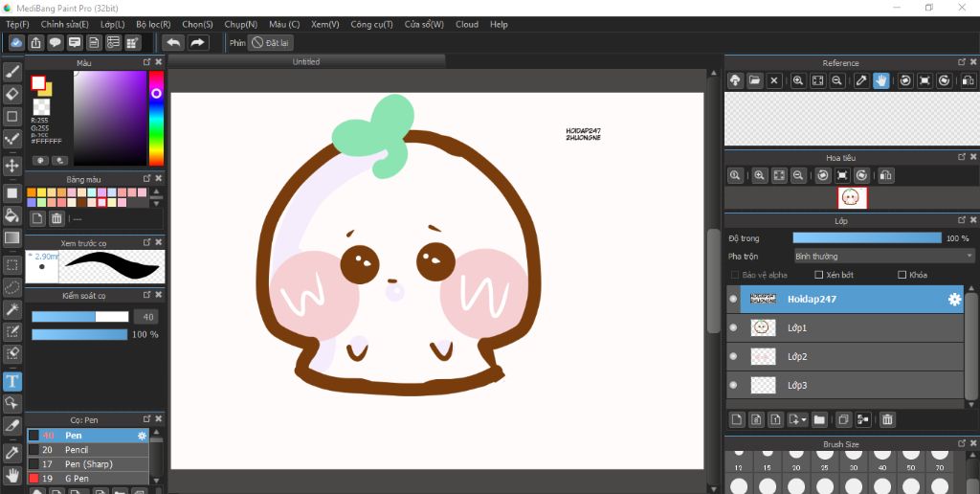980x494 pixels.
Task: Select the Eraser tool in left toolbar
Action: (12, 94)
